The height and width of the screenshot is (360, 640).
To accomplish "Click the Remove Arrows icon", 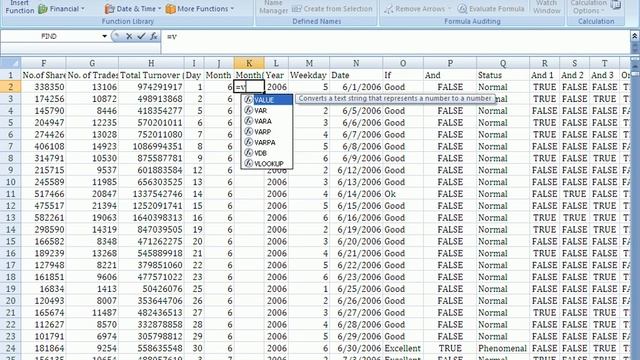I will coord(389,9).
